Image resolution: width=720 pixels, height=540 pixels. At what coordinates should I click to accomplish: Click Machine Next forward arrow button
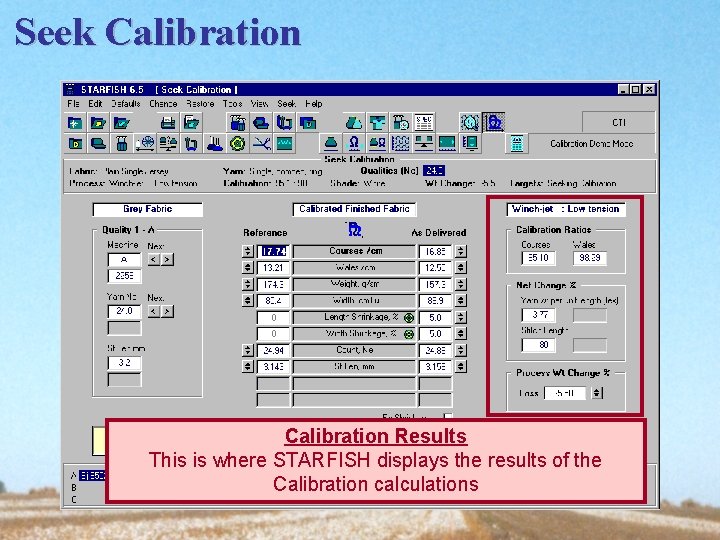pyautogui.click(x=168, y=260)
